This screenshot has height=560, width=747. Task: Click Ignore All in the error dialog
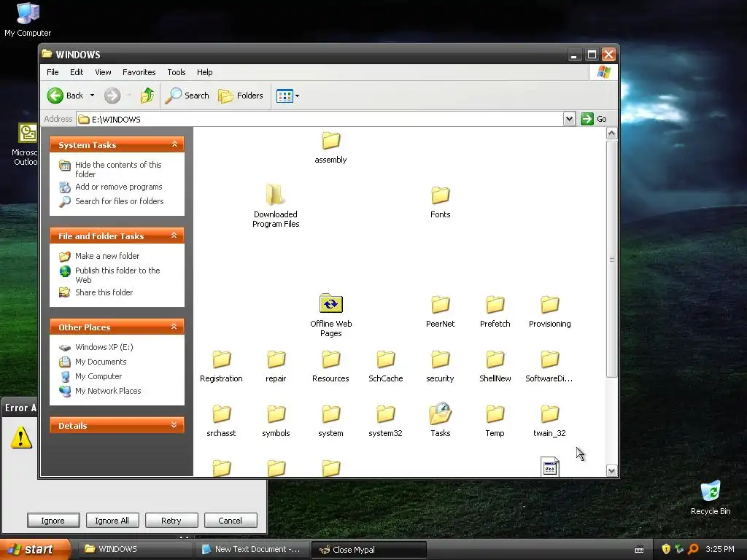112,521
